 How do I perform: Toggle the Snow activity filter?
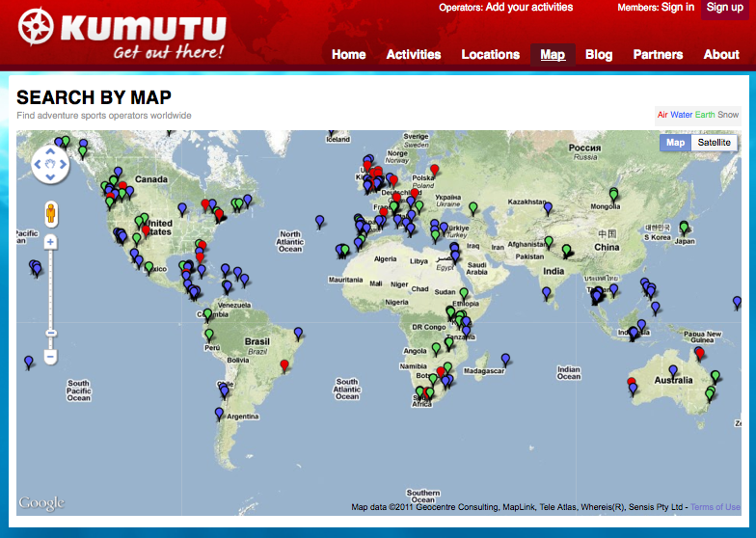[728, 115]
